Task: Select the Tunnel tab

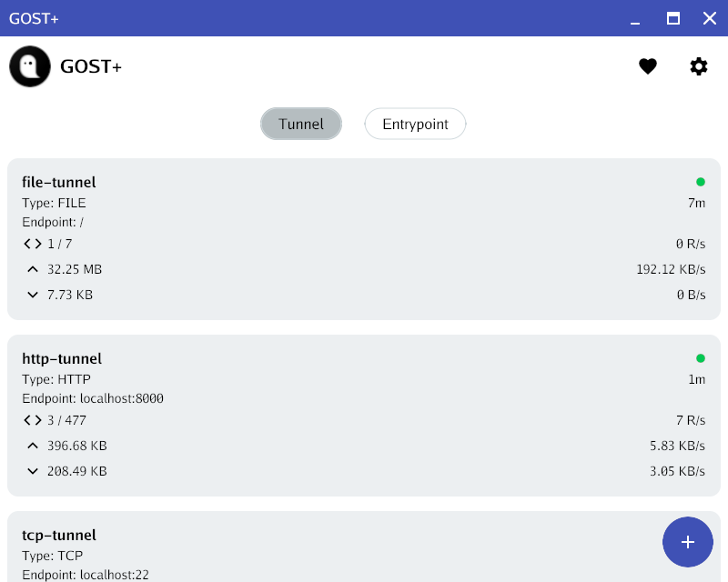Action: (301, 124)
